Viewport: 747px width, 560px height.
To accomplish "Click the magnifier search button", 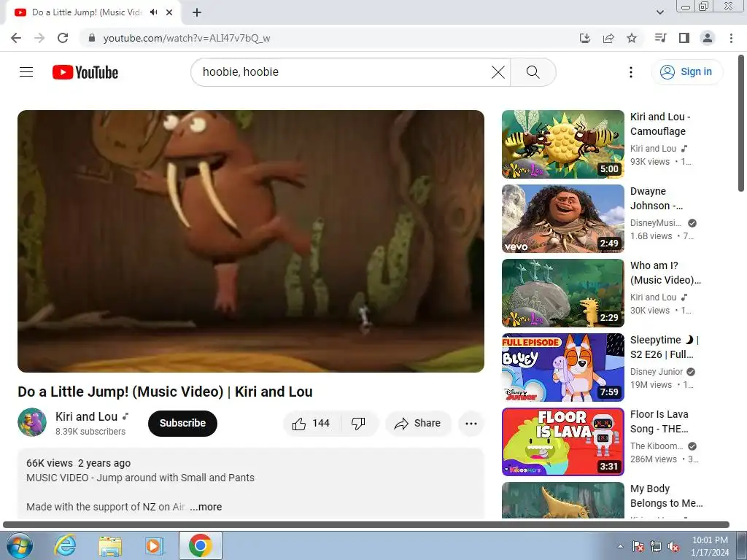I will [533, 72].
